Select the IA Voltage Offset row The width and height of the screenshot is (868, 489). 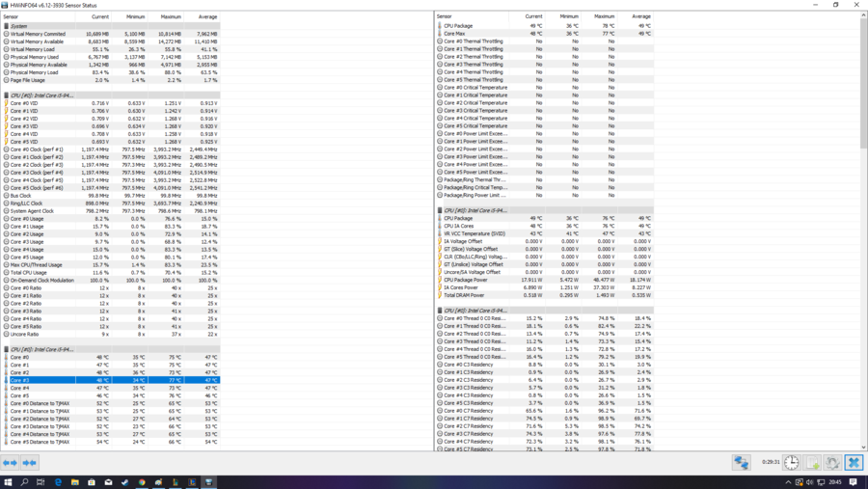coord(545,241)
